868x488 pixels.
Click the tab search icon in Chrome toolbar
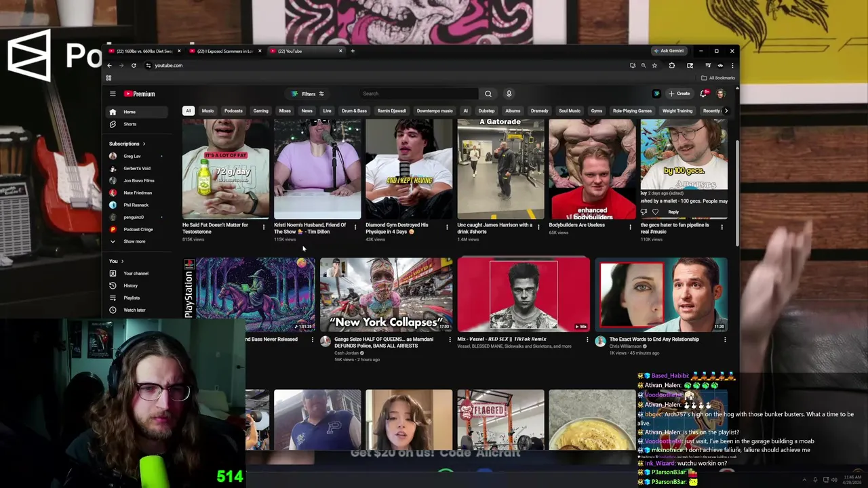point(690,66)
